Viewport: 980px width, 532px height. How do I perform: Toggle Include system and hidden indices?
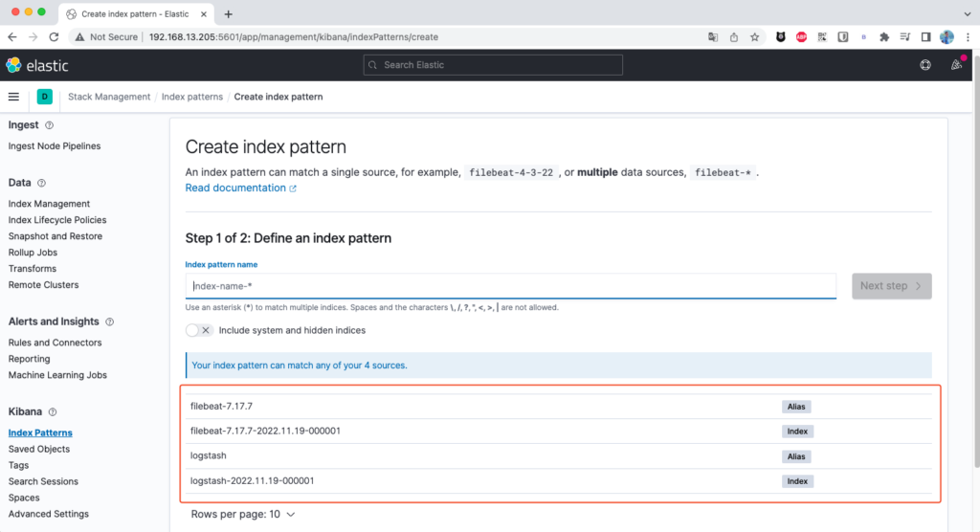[x=199, y=330]
